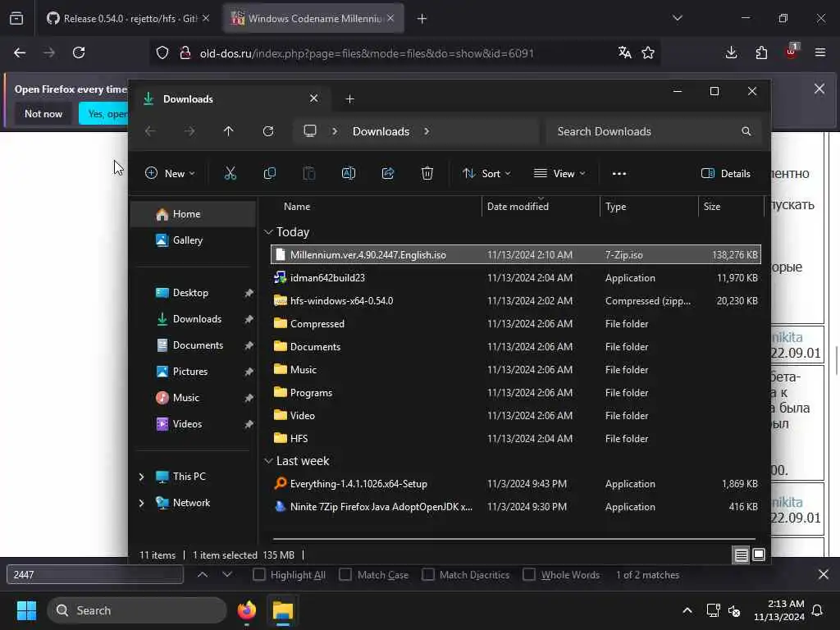Viewport: 840px width, 630px height.
Task: Click the Explorer back navigation arrow
Action: pos(150,131)
